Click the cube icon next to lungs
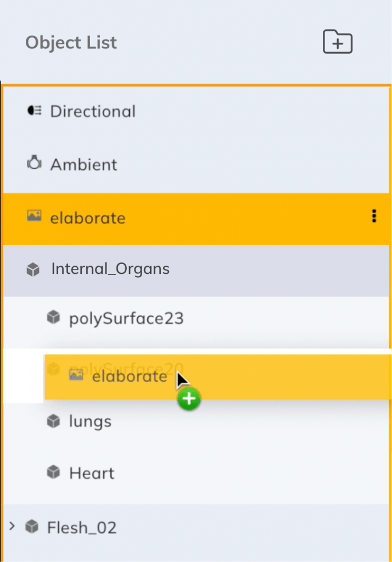Viewport: 392px width, 562px height. (x=54, y=421)
